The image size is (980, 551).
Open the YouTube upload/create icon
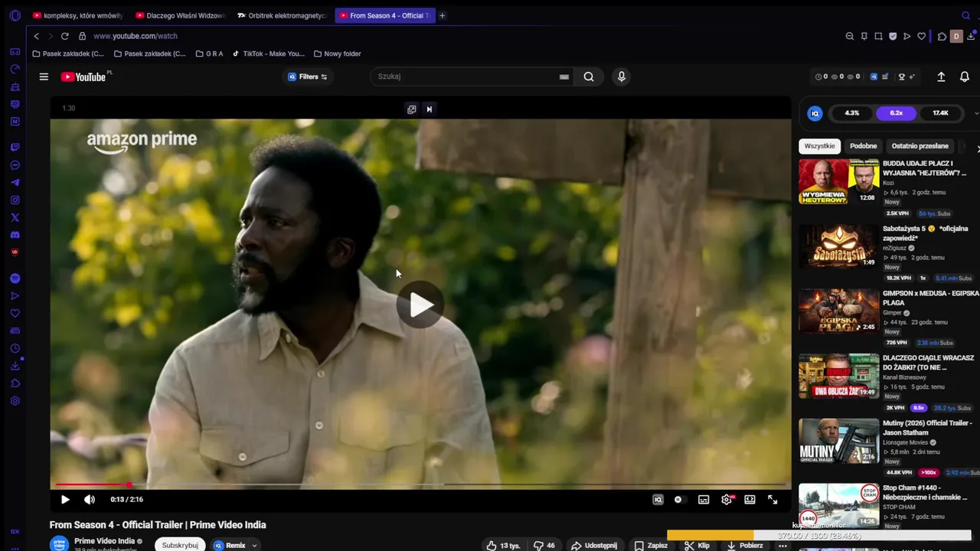941,77
